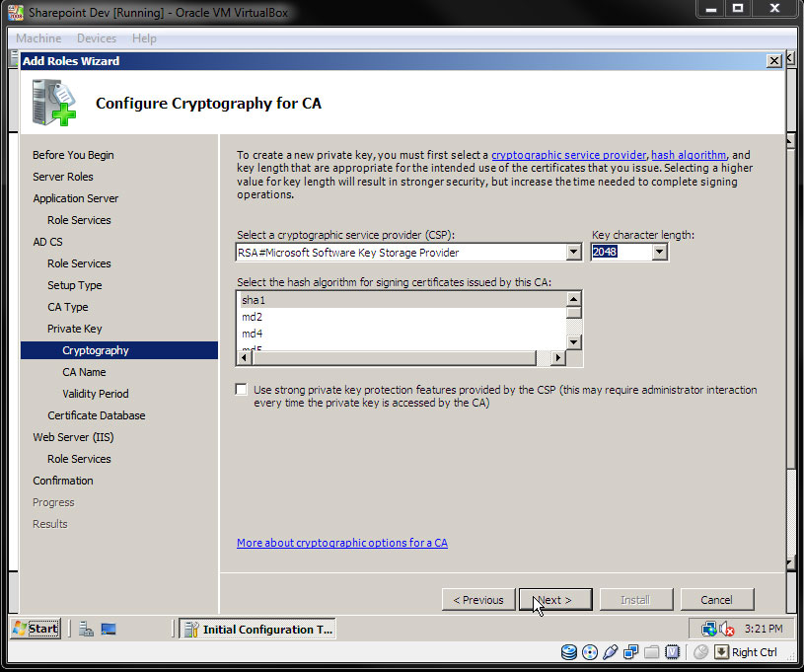The height and width of the screenshot is (672, 804).
Task: Go to Web Server (IIS) step
Action: [x=73, y=437]
